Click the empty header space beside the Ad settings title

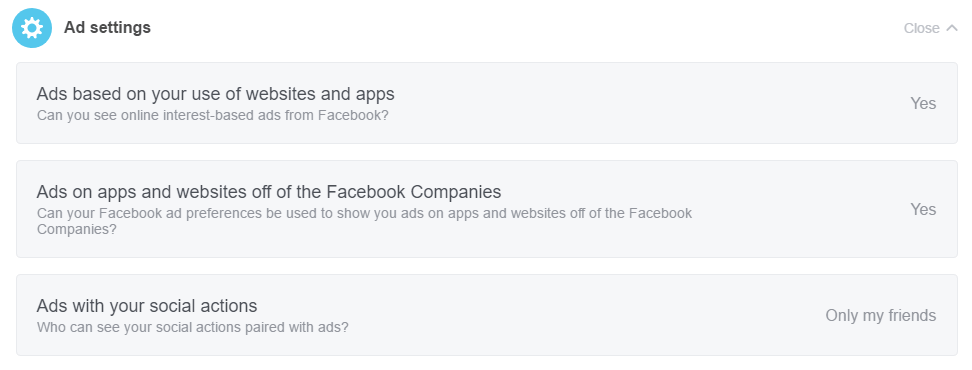[x=527, y=28]
